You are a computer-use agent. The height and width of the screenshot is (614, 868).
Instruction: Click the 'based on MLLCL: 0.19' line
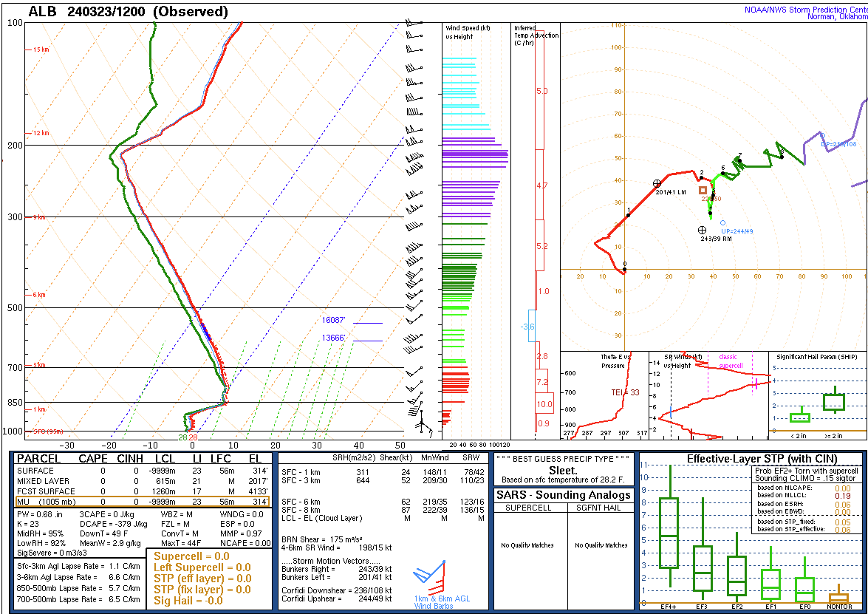pyautogui.click(x=804, y=496)
